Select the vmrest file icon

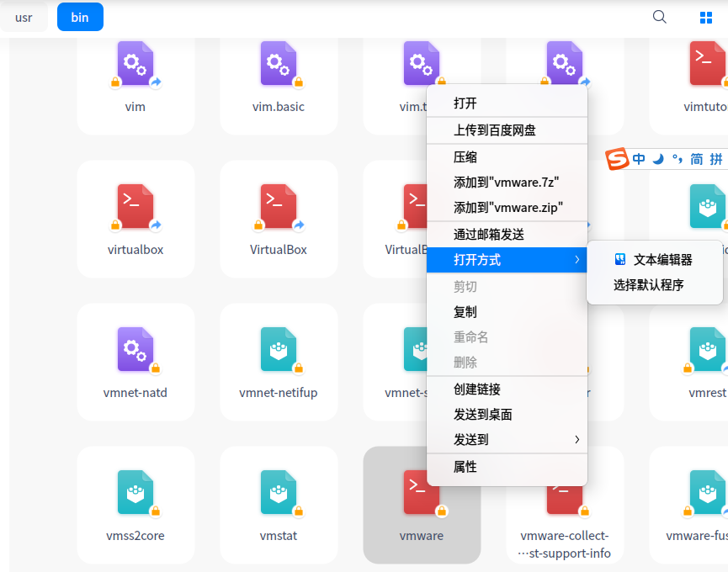pyautogui.click(x=708, y=349)
